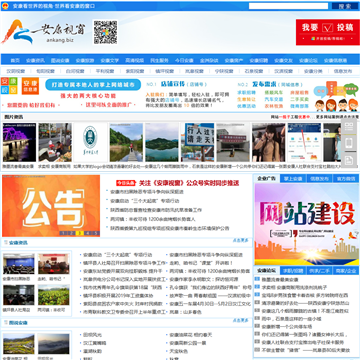Click the blue 搜索 button

click(345, 6)
